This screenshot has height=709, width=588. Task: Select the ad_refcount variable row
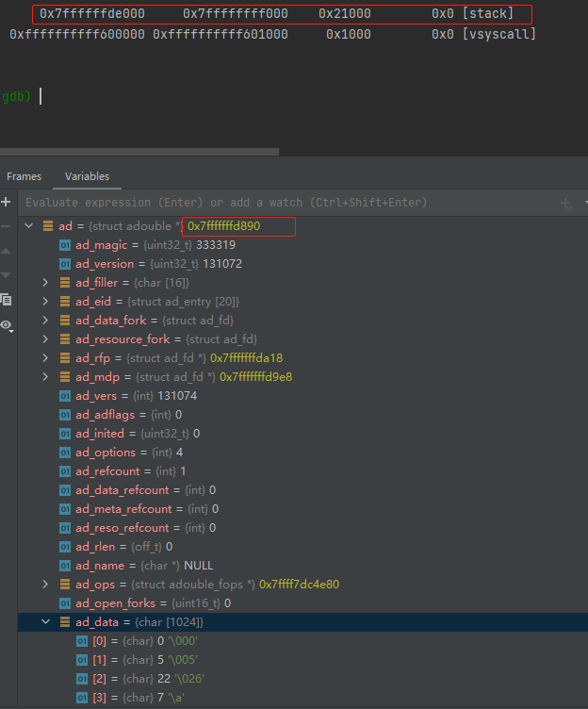click(302, 471)
